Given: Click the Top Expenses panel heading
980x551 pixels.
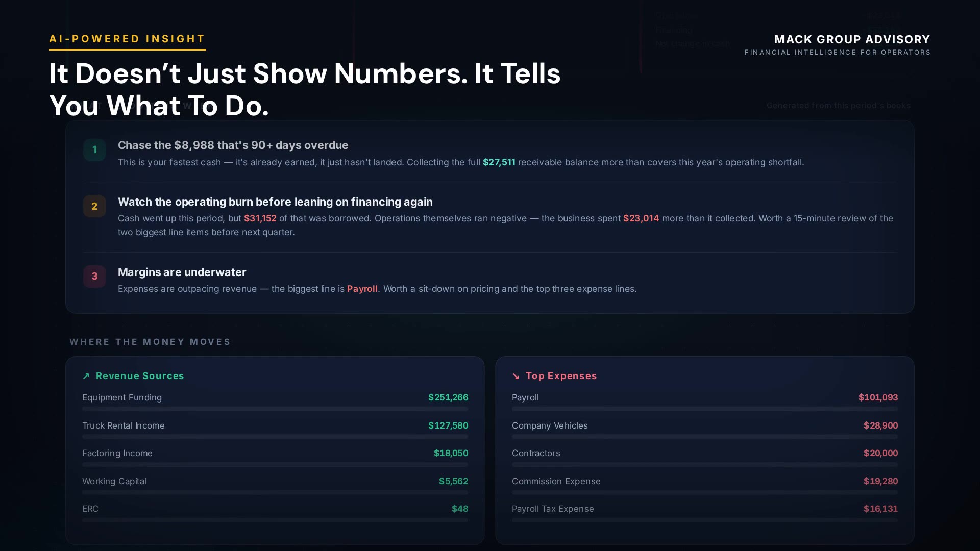Looking at the screenshot, I should pos(561,376).
